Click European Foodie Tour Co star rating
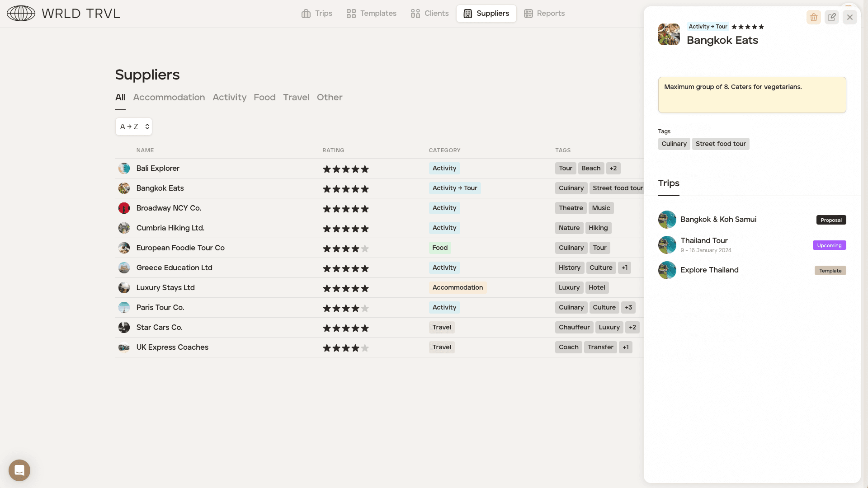The height and width of the screenshot is (488, 868). pyautogui.click(x=346, y=249)
